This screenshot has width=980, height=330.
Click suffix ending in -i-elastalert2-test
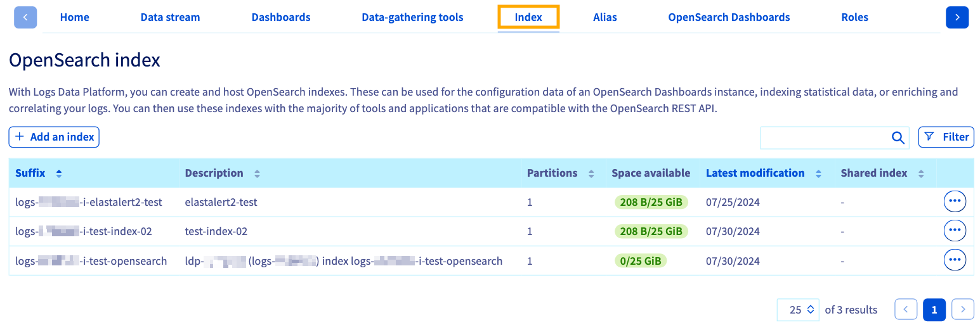89,202
